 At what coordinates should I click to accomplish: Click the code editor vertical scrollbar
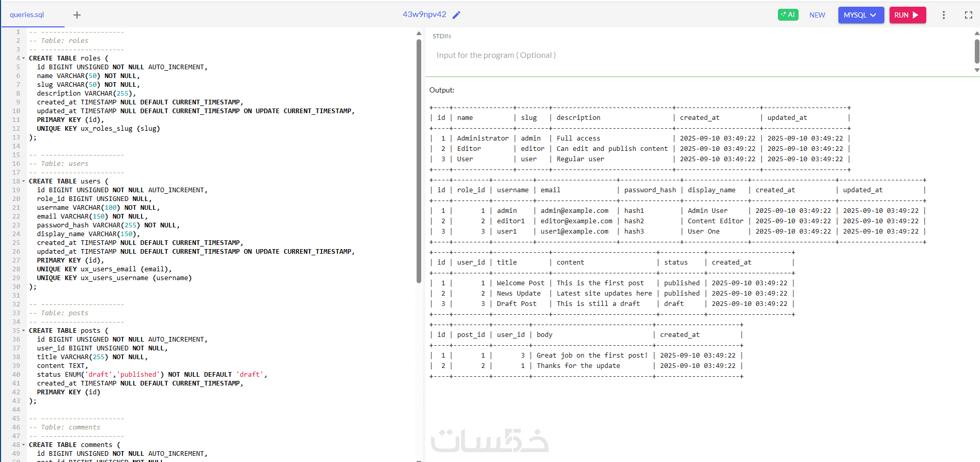point(419,161)
